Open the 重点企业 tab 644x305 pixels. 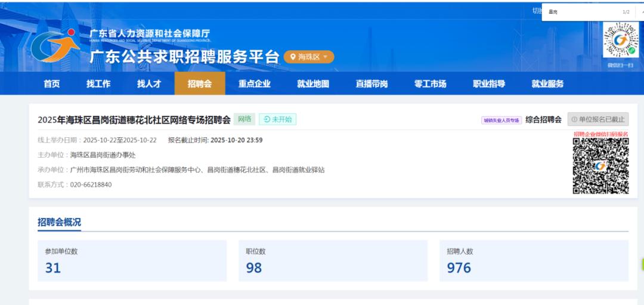point(255,84)
